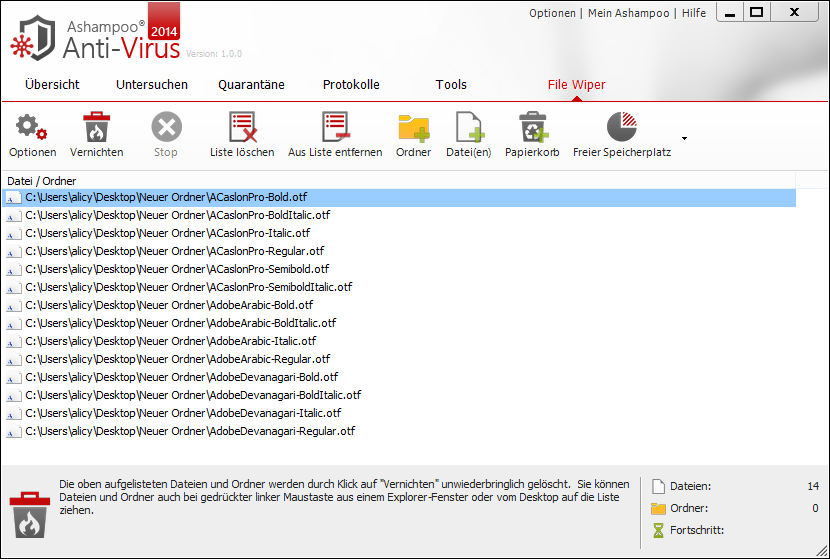Viewport: 830px width, 559px height.
Task: Select Aus Liste entfernen icon
Action: (335, 128)
